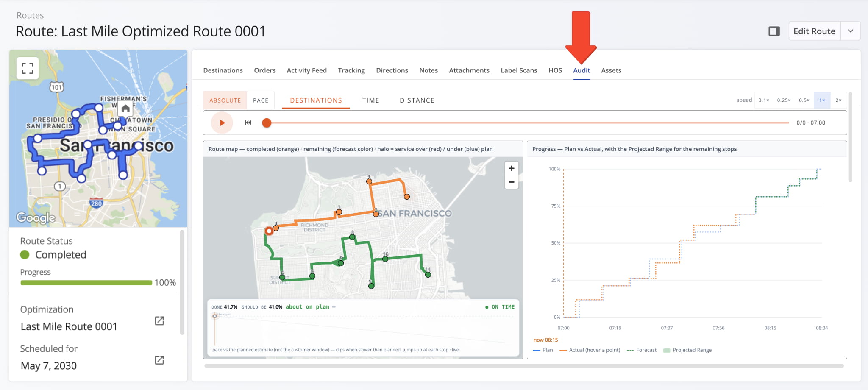Screen dimensions: 868x390
Task: Open the Assets tab
Action: pos(611,70)
